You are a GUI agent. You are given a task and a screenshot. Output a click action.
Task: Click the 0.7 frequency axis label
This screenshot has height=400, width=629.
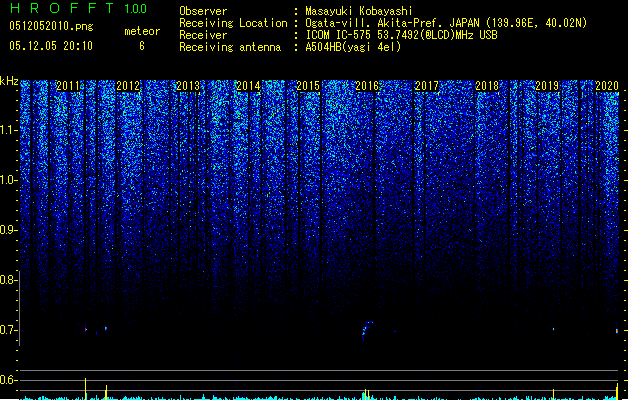8,330
